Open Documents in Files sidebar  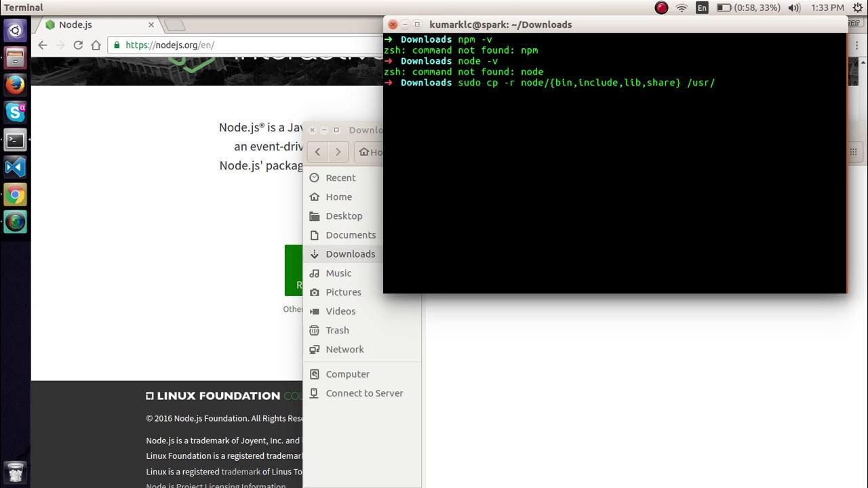(x=351, y=235)
